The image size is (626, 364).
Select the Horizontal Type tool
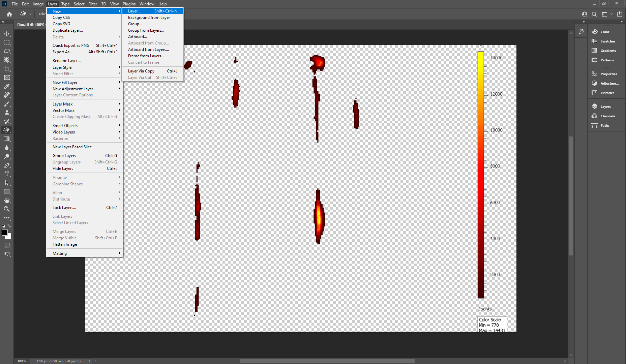tap(7, 174)
